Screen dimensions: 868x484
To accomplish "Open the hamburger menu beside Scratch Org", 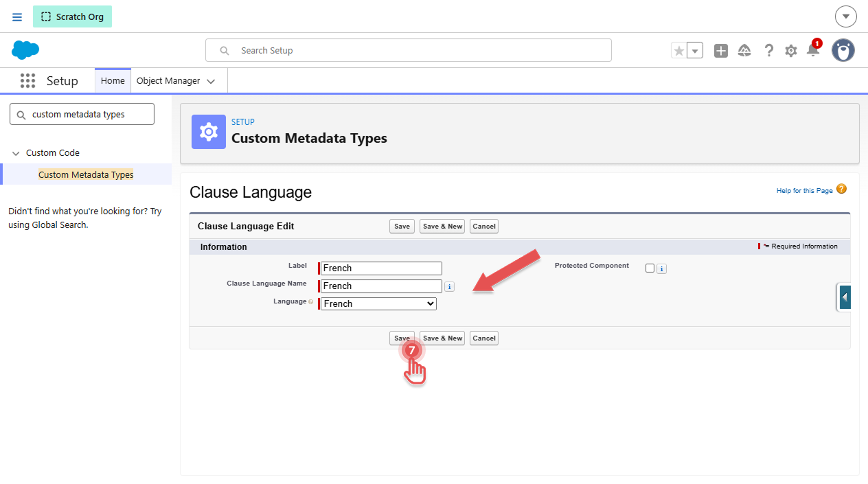I will (17, 17).
